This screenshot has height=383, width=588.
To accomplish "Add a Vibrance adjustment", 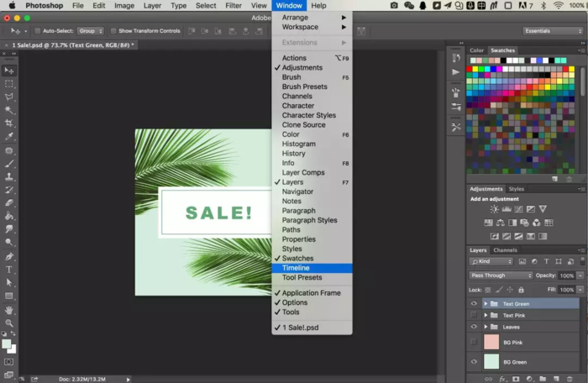I will (x=543, y=209).
